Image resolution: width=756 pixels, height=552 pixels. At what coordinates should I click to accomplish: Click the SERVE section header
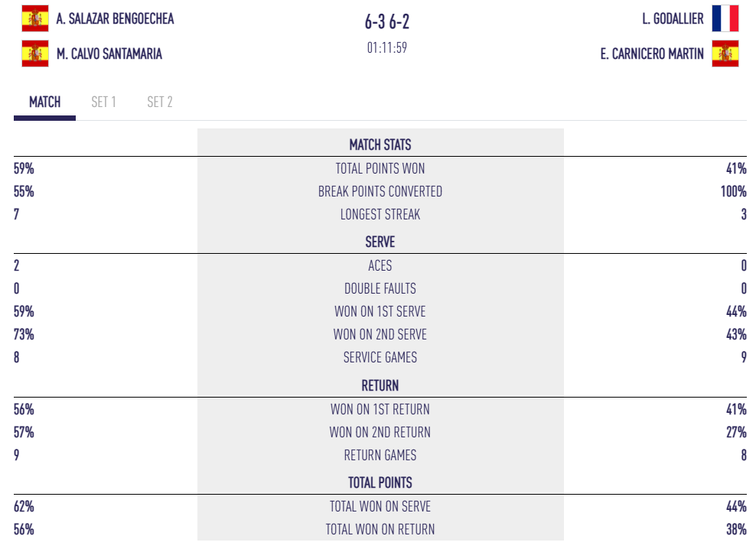pyautogui.click(x=380, y=242)
